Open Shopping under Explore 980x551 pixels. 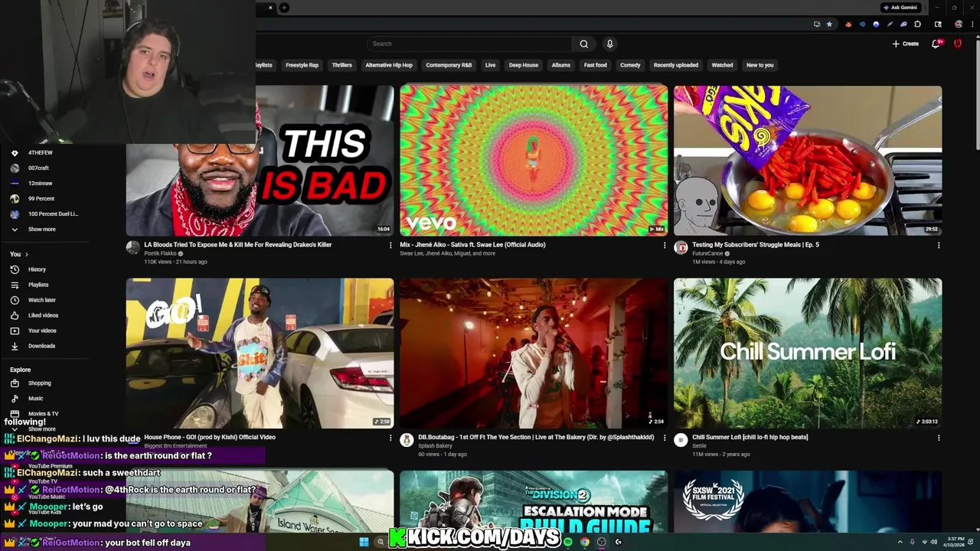pos(39,383)
